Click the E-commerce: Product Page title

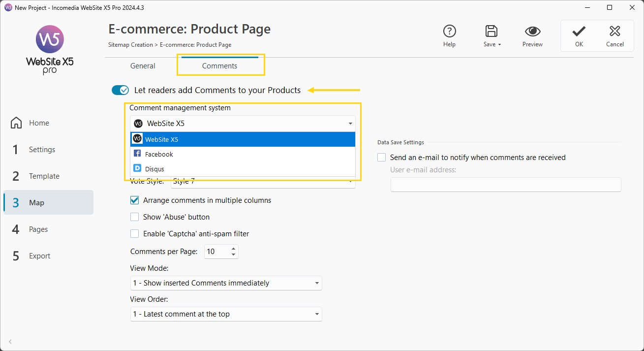click(x=189, y=29)
